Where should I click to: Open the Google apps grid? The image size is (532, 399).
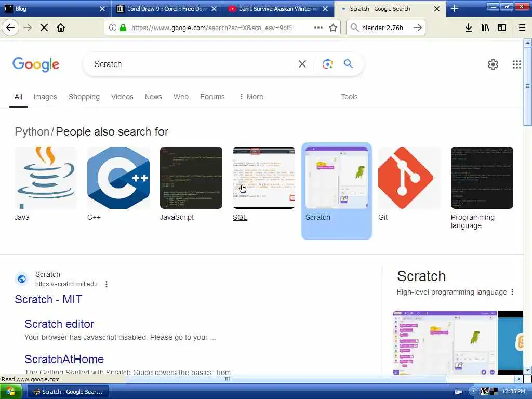click(517, 64)
